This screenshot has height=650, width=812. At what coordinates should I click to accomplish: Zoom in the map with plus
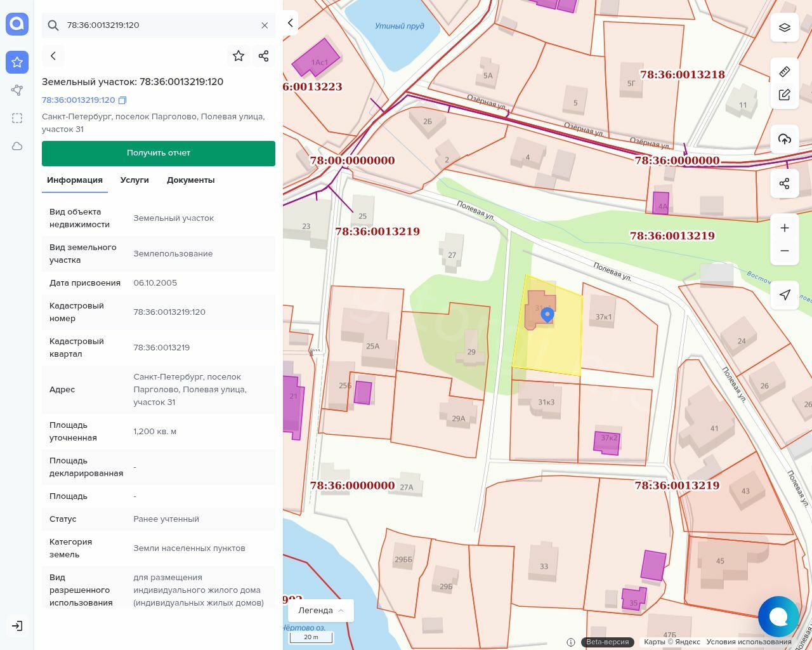(785, 228)
